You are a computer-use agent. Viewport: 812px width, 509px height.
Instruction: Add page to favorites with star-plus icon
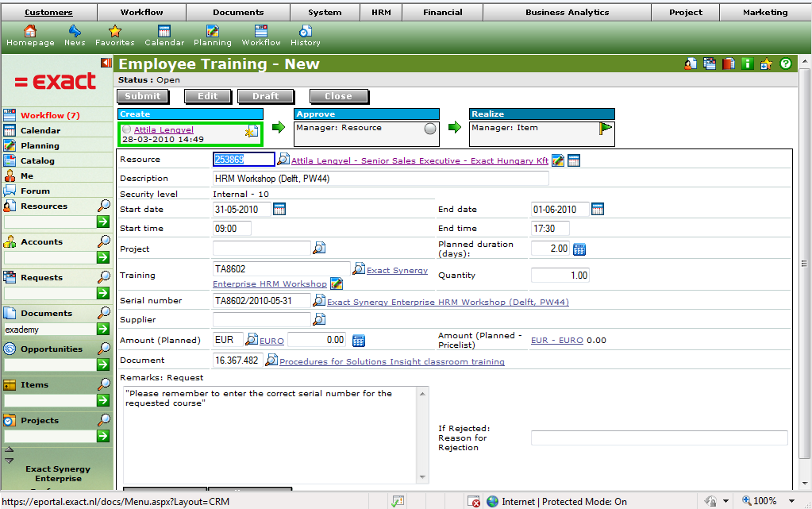767,64
